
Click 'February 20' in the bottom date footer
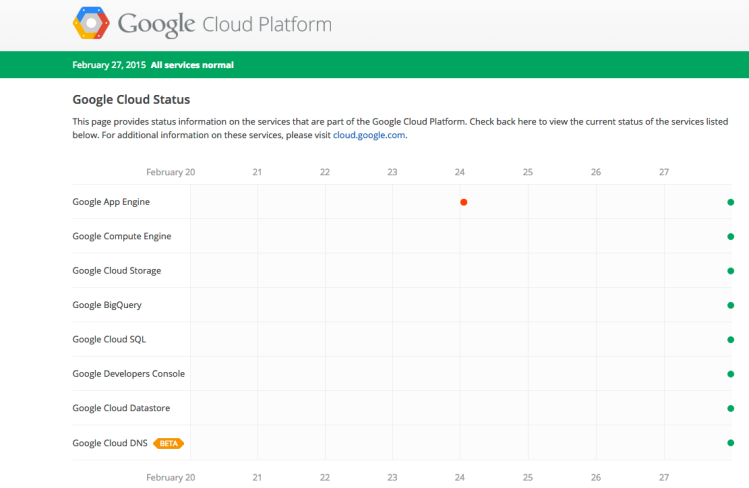pyautogui.click(x=171, y=477)
